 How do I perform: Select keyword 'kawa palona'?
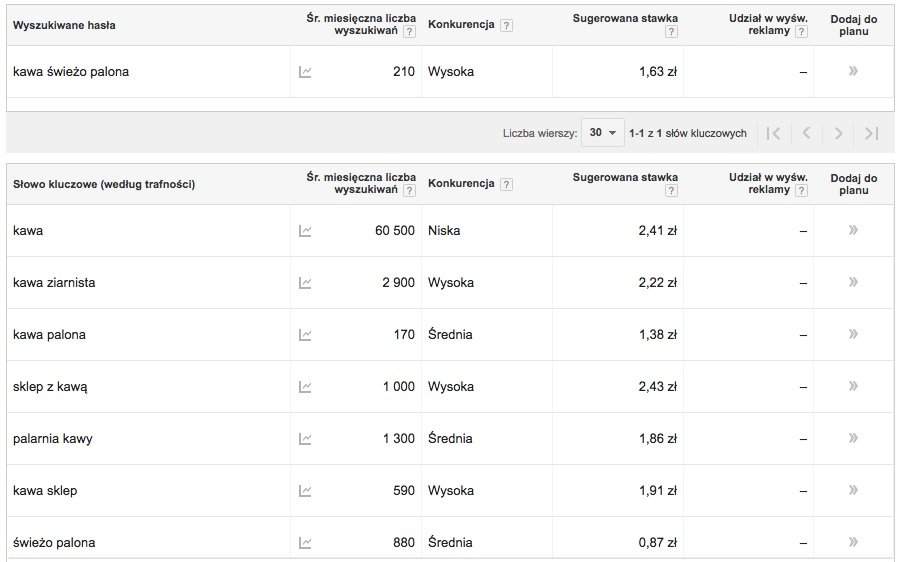click(49, 335)
